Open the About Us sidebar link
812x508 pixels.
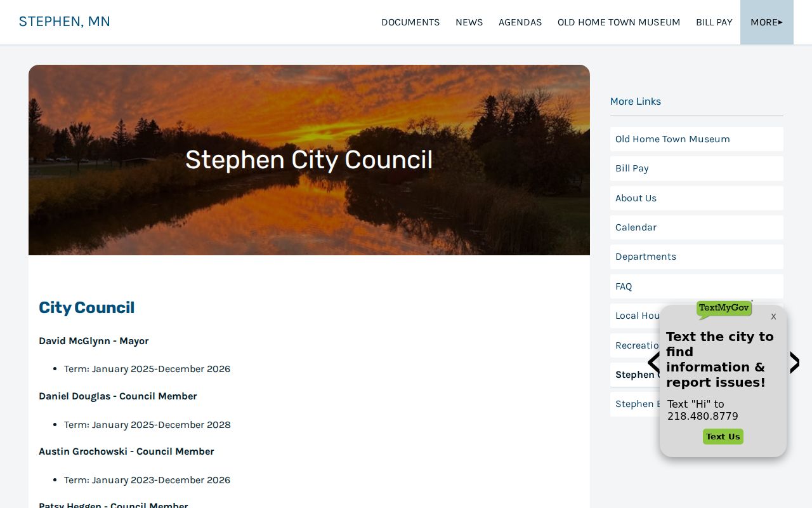coord(697,198)
